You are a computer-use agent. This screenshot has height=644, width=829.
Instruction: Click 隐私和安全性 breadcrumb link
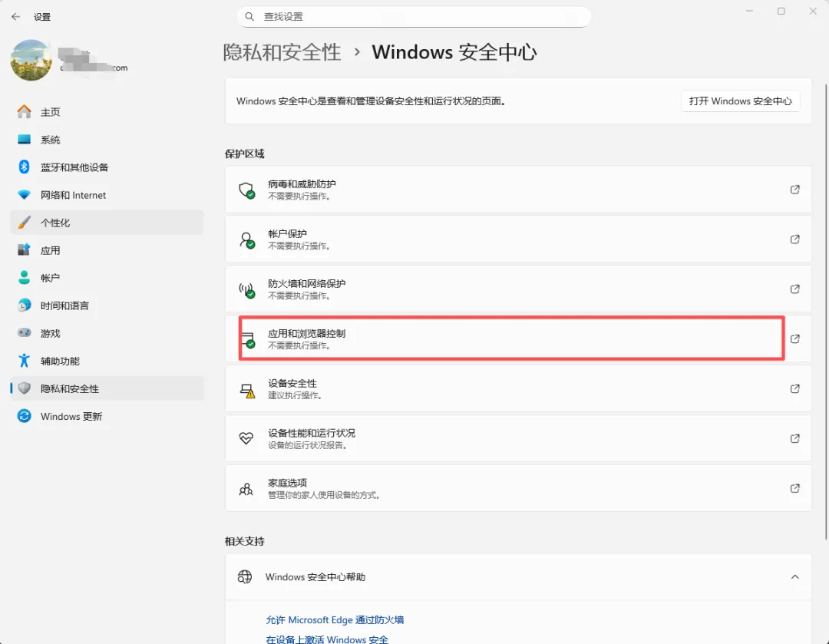[x=282, y=52]
